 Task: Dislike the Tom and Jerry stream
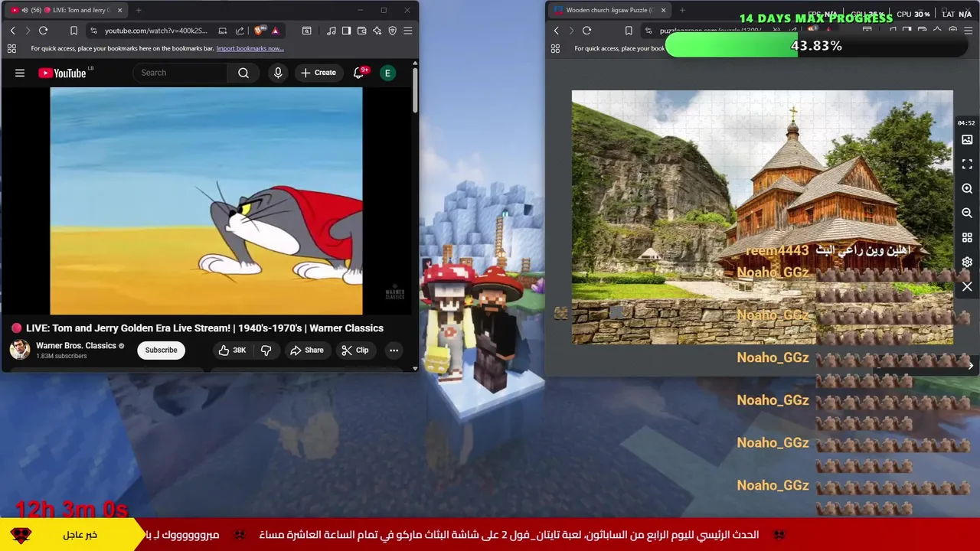pos(266,350)
